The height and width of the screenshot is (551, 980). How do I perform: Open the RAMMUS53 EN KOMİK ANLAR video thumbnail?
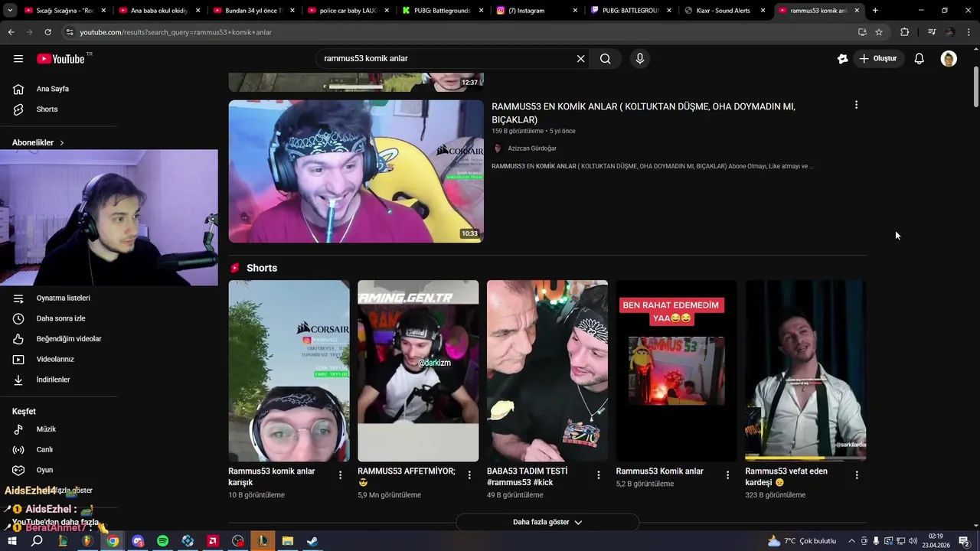tap(356, 171)
